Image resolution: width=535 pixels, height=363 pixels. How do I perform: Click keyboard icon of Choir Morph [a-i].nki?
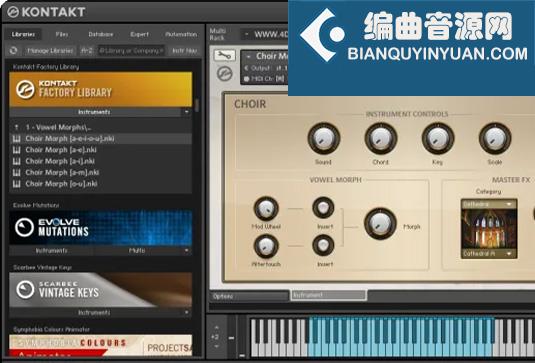(16, 161)
